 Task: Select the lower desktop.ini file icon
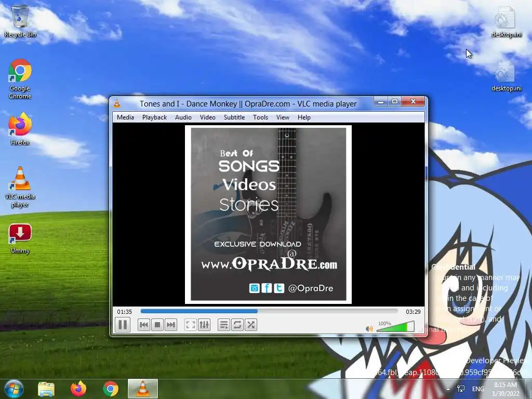point(506,76)
